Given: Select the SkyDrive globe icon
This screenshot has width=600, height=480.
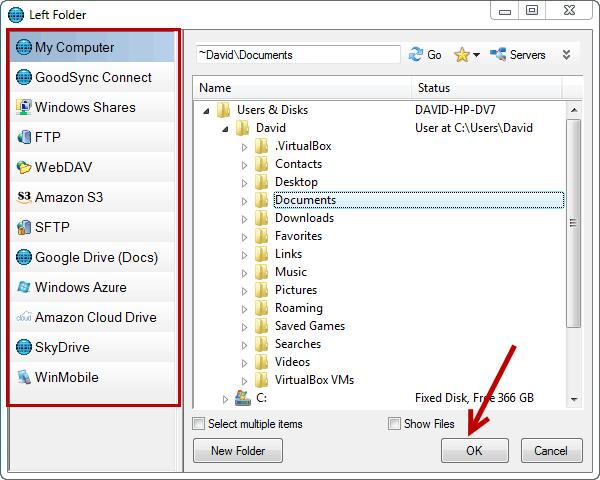Looking at the screenshot, I should pyautogui.click(x=24, y=347).
